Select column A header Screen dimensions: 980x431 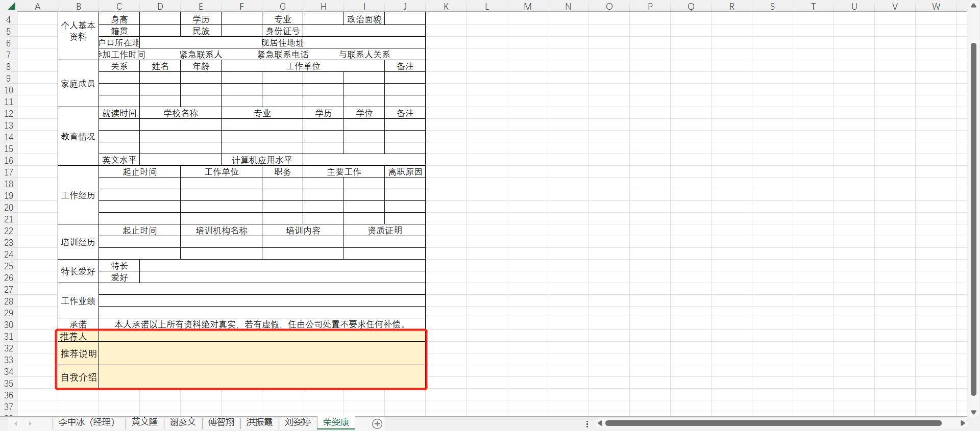(37, 6)
